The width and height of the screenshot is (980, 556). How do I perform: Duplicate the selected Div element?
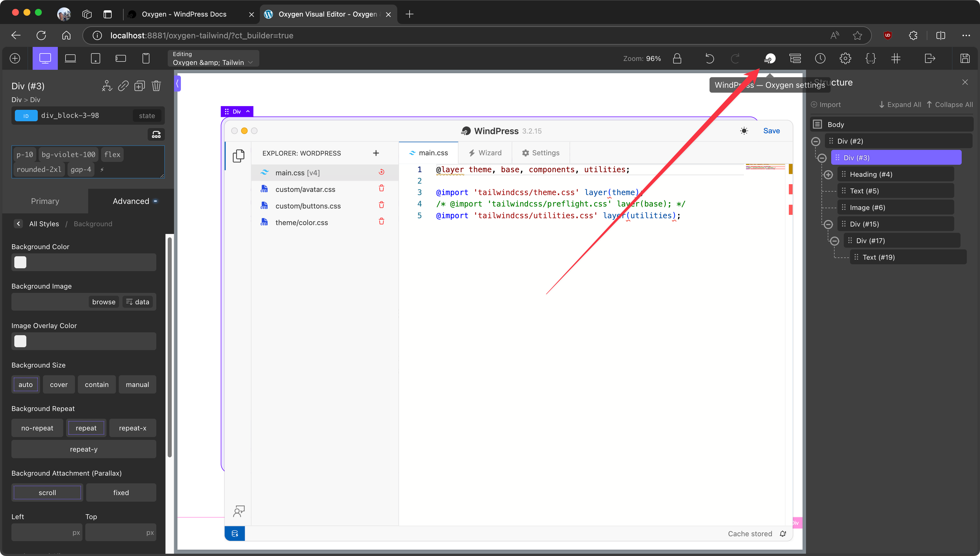click(139, 86)
